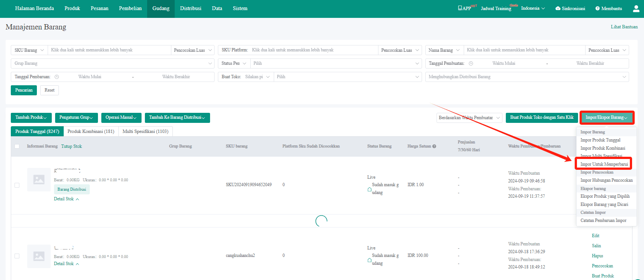
Task: Open the Lihat Bantuan link
Action: 624,27
